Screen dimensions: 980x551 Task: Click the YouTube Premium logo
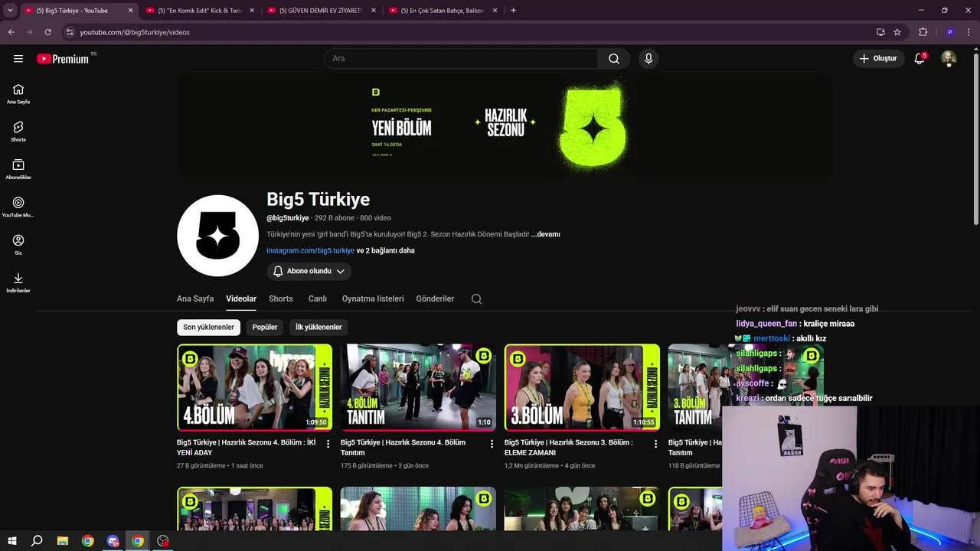pos(63,58)
